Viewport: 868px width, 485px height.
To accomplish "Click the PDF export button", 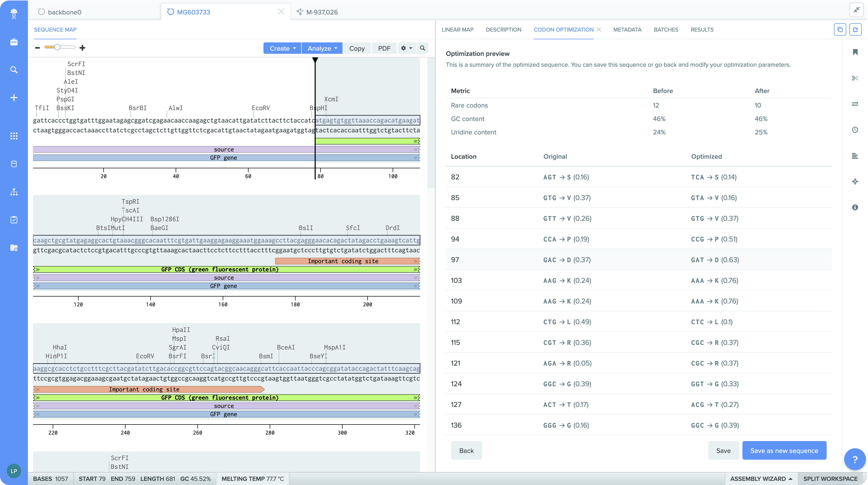I will pos(384,48).
